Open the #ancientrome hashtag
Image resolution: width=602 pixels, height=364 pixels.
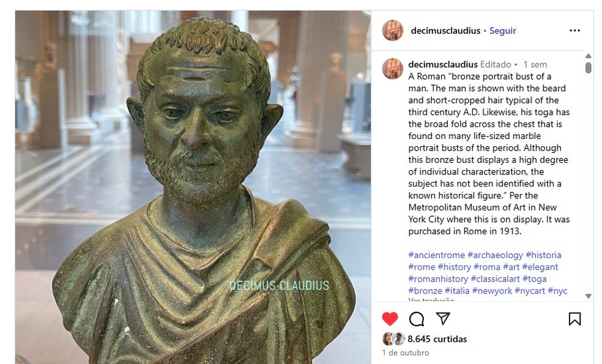[436, 255]
